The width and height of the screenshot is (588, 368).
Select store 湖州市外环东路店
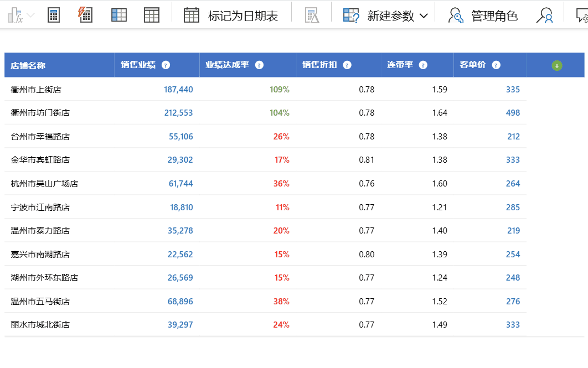[44, 278]
